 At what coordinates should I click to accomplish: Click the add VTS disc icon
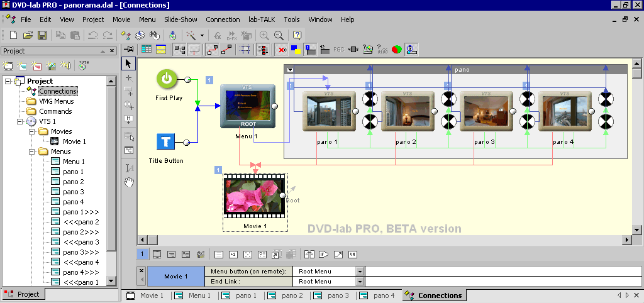click(84, 65)
